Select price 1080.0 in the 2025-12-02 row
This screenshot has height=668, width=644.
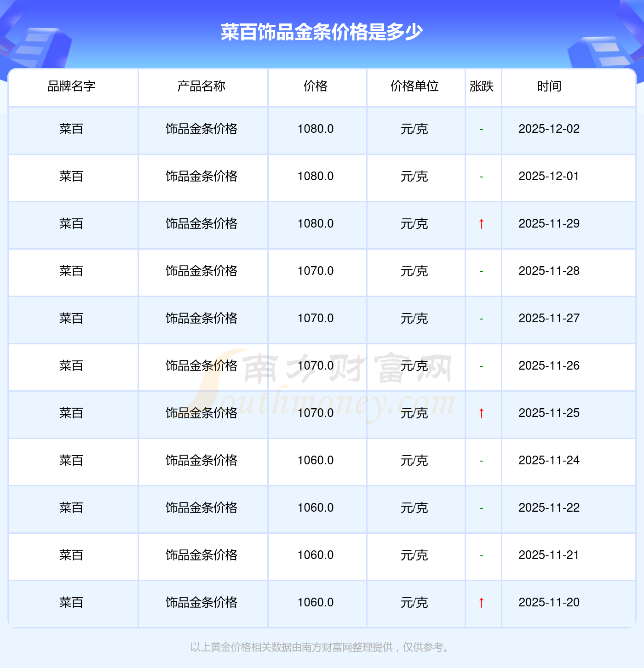point(316,129)
